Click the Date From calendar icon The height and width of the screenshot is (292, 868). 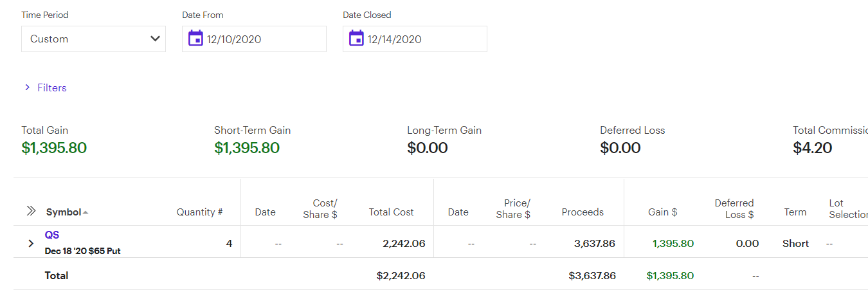tap(195, 39)
